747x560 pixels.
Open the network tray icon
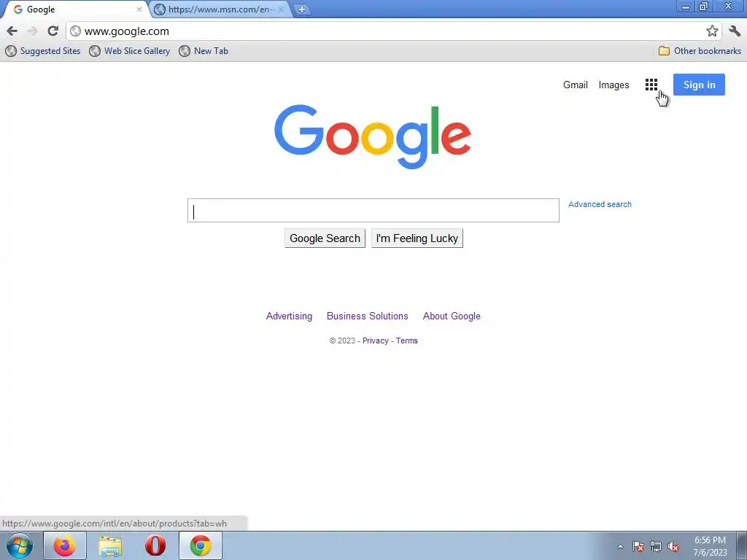[656, 546]
